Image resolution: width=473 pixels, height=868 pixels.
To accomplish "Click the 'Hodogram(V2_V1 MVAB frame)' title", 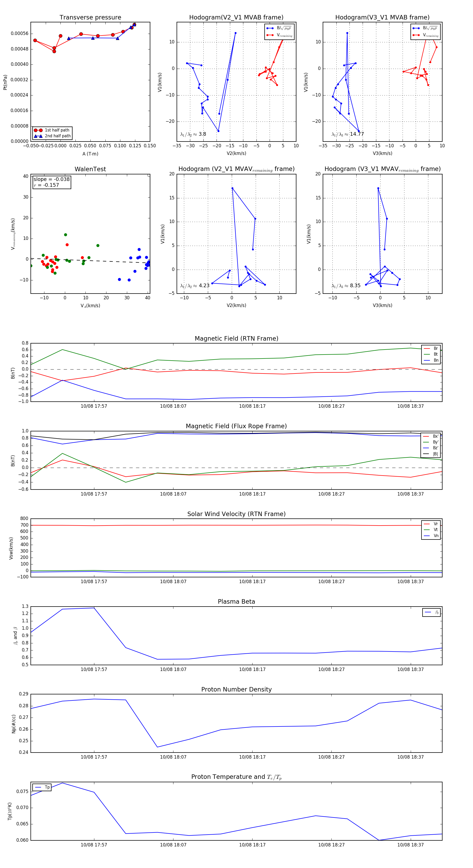I will pyautogui.click(x=236, y=18).
